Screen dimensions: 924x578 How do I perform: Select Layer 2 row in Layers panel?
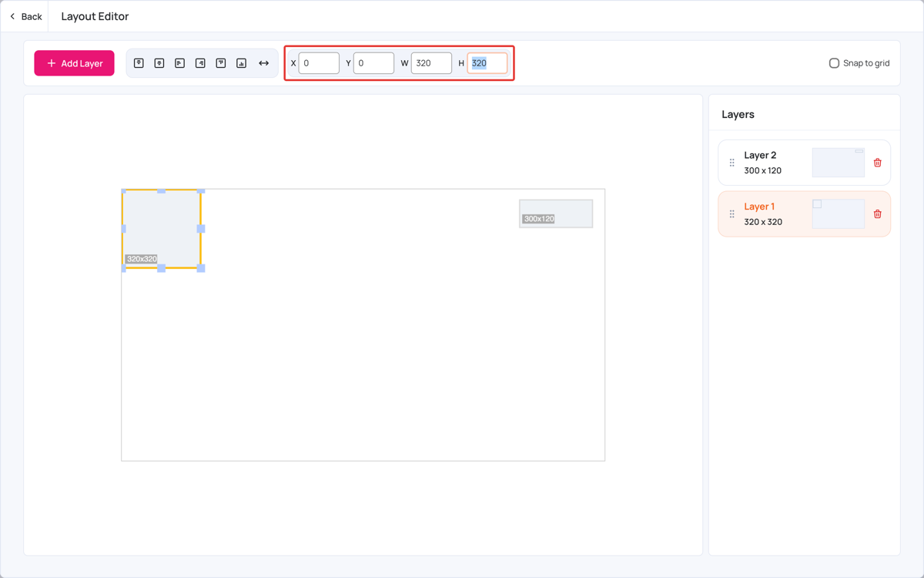click(804, 163)
